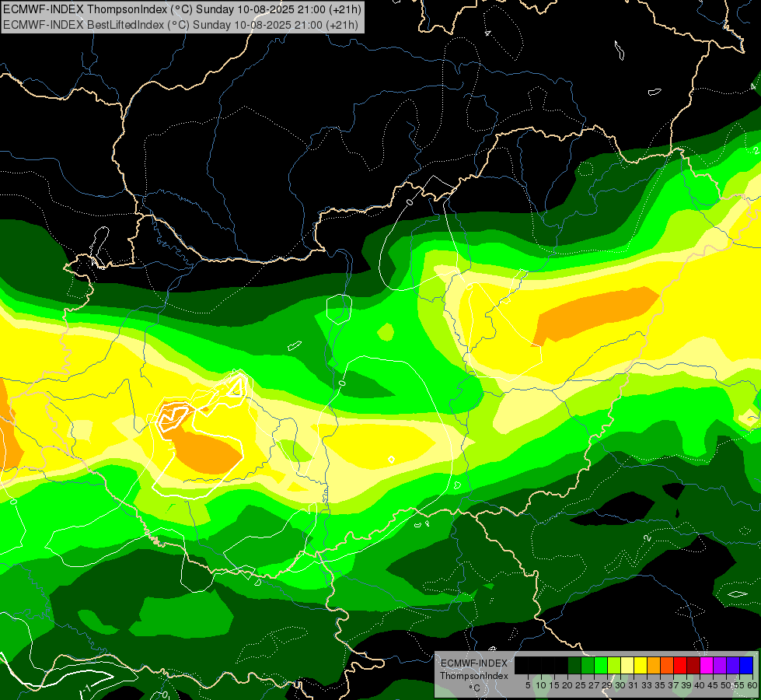Screen dimensions: 761x700
Task: Click the legend tick value 25
Action: 581,685
